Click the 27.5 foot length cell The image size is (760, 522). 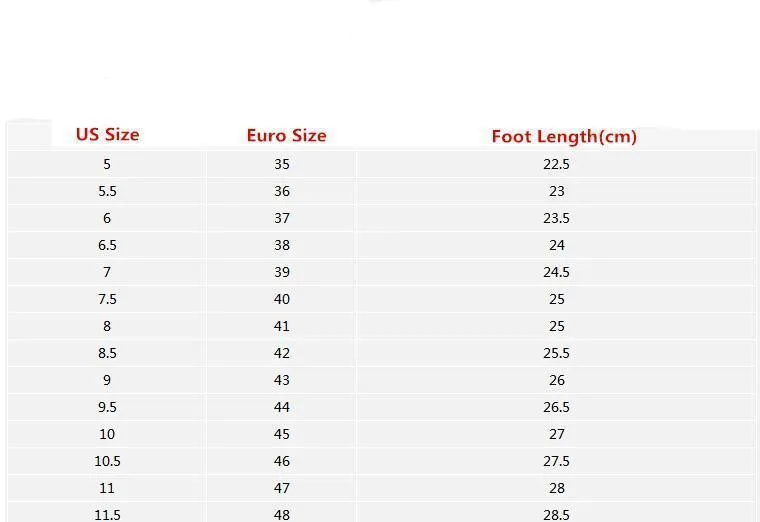556,461
